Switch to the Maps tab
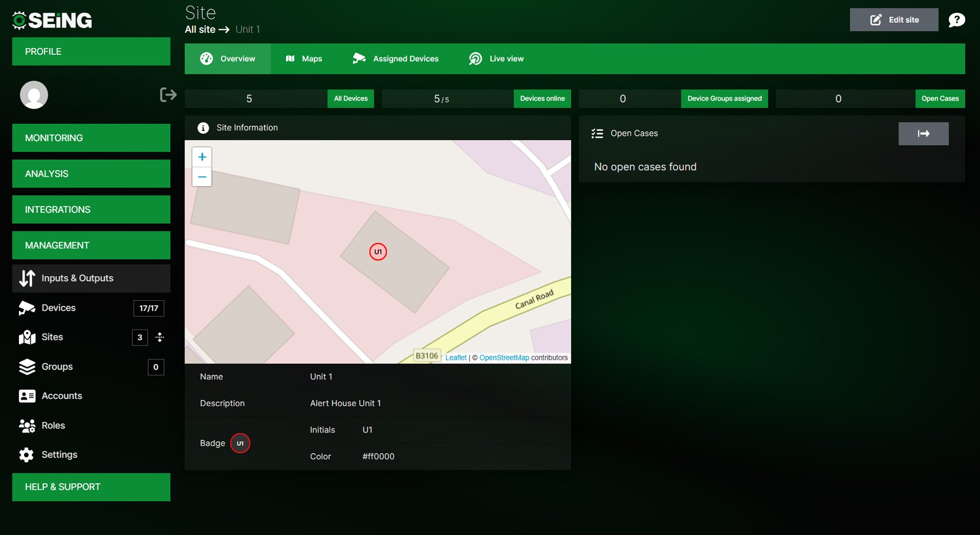The height and width of the screenshot is (535, 980). click(305, 58)
